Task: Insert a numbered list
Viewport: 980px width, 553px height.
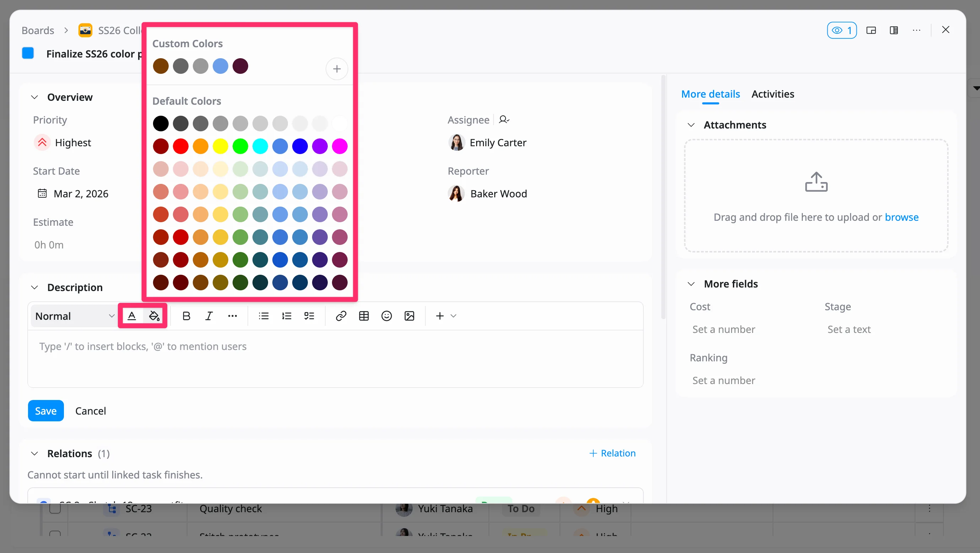Action: 287,316
